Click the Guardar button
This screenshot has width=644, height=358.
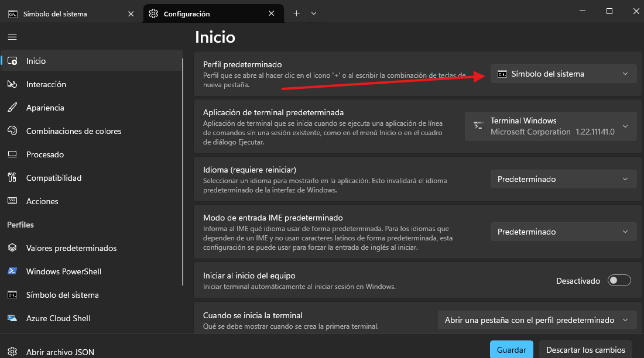point(511,349)
